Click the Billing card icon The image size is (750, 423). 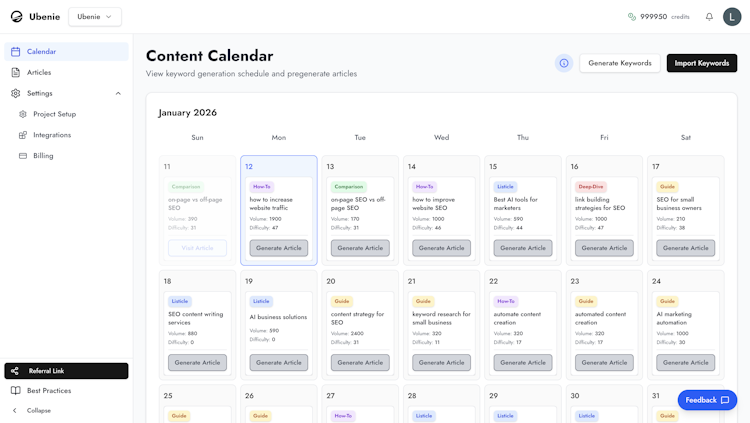23,156
